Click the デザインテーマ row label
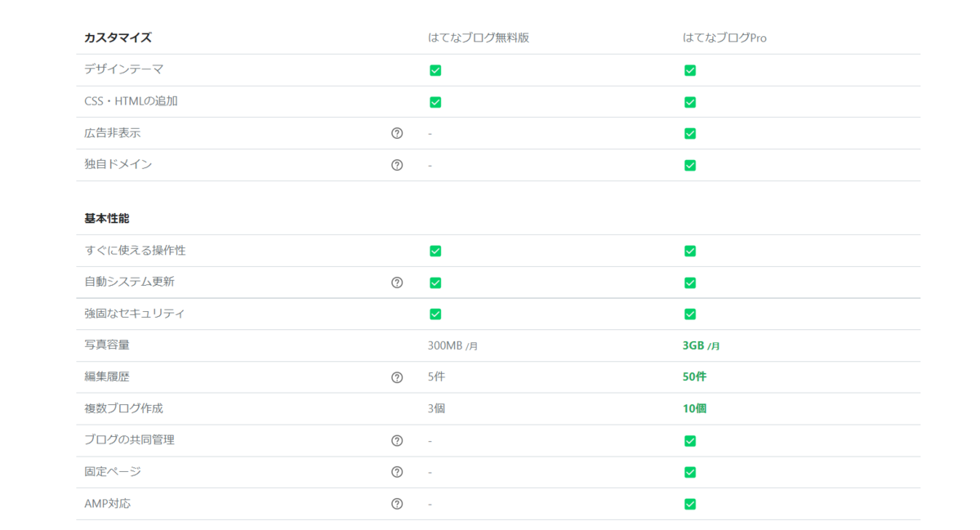The height and width of the screenshot is (530, 980). tap(124, 69)
